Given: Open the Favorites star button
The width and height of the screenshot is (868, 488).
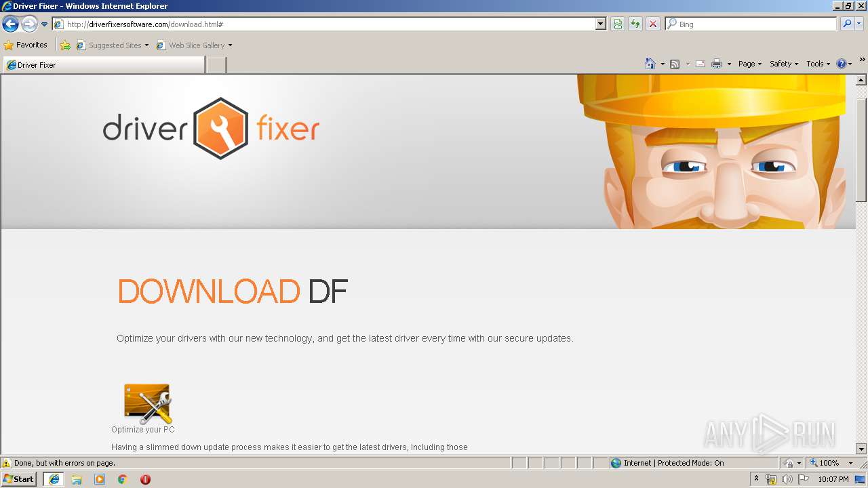Looking at the screenshot, I should pyautogui.click(x=26, y=45).
